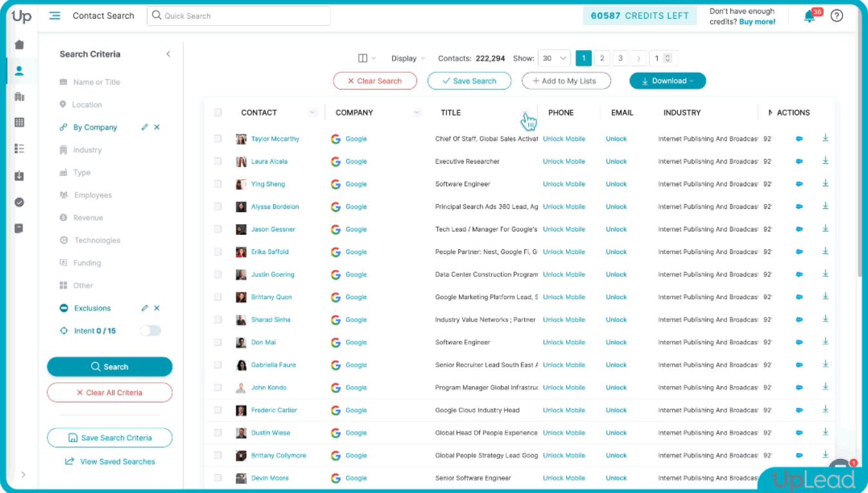Screen dimensions: 868x493
Task: Open the help question mark icon
Action: pyautogui.click(x=836, y=15)
